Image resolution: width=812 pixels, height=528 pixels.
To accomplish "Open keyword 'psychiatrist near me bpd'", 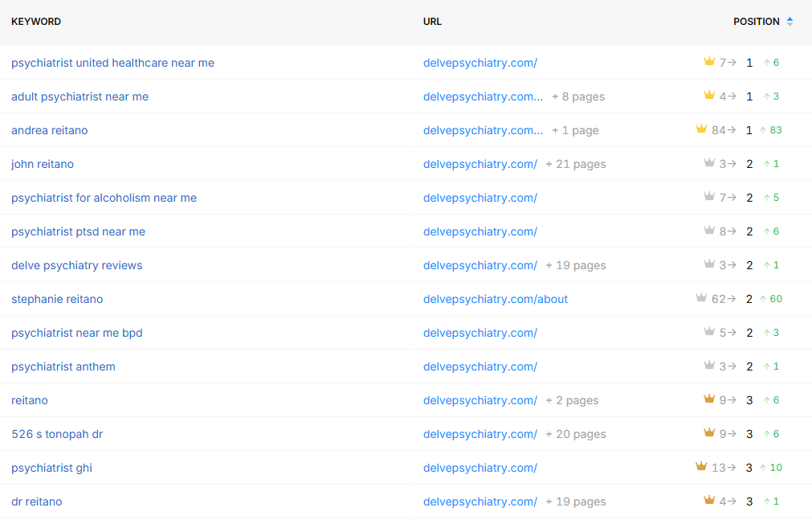I will [x=76, y=333].
